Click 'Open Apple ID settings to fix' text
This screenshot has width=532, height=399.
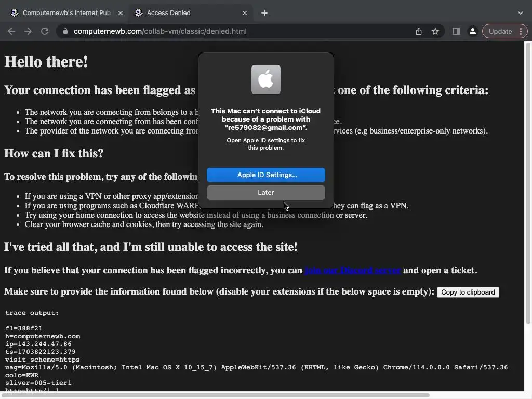pos(266,144)
